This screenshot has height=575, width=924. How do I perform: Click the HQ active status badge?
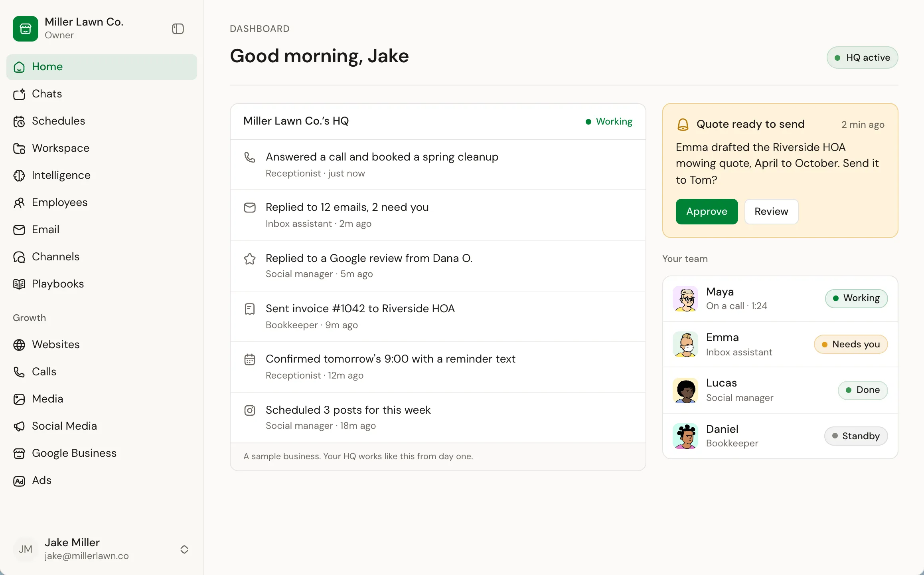[862, 57]
